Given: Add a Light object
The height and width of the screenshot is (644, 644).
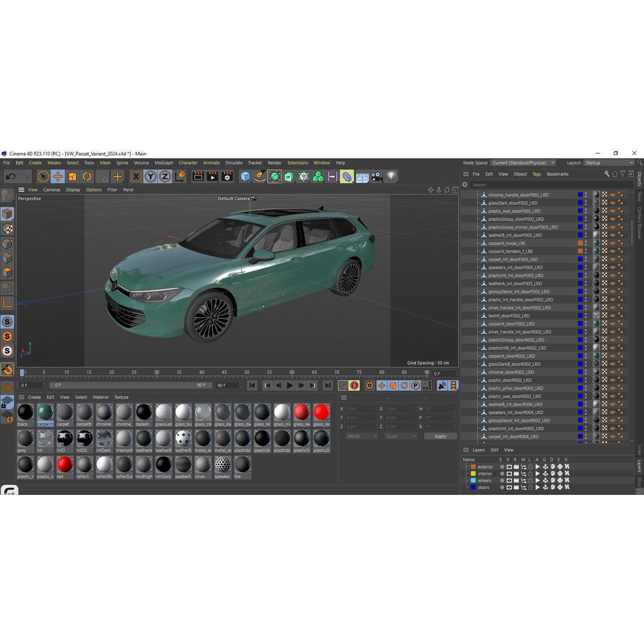Looking at the screenshot, I should pyautogui.click(x=391, y=177).
